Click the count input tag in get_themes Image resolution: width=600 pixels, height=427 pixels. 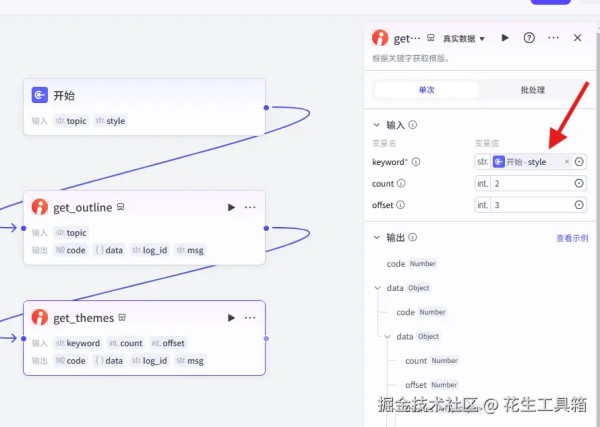[x=126, y=343]
